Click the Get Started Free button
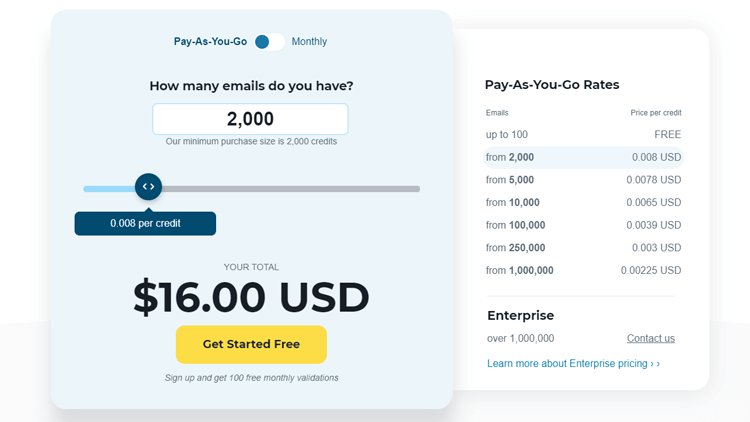 click(x=251, y=344)
